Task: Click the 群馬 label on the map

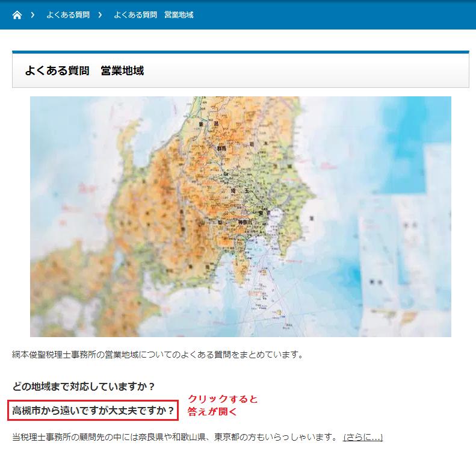Action: pos(221,148)
